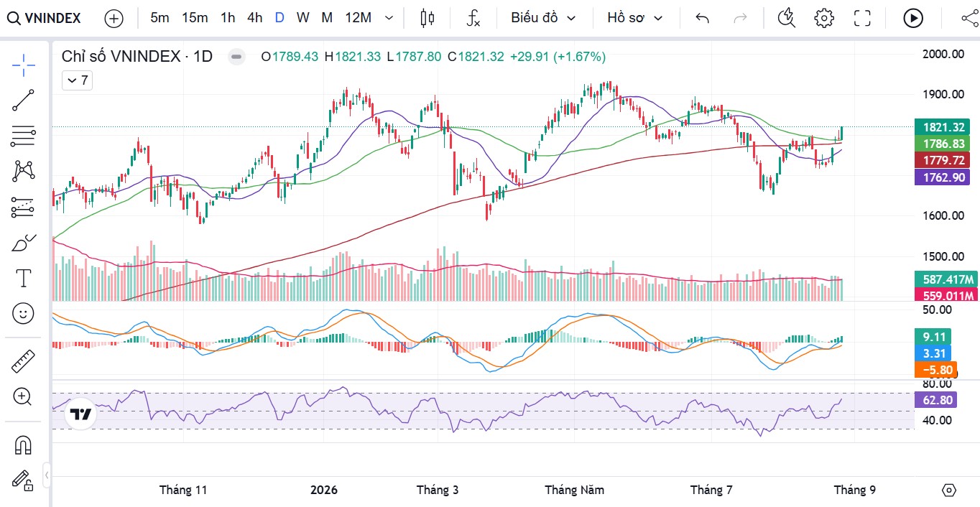
Task: Choose the weekly W interval
Action: 303,18
